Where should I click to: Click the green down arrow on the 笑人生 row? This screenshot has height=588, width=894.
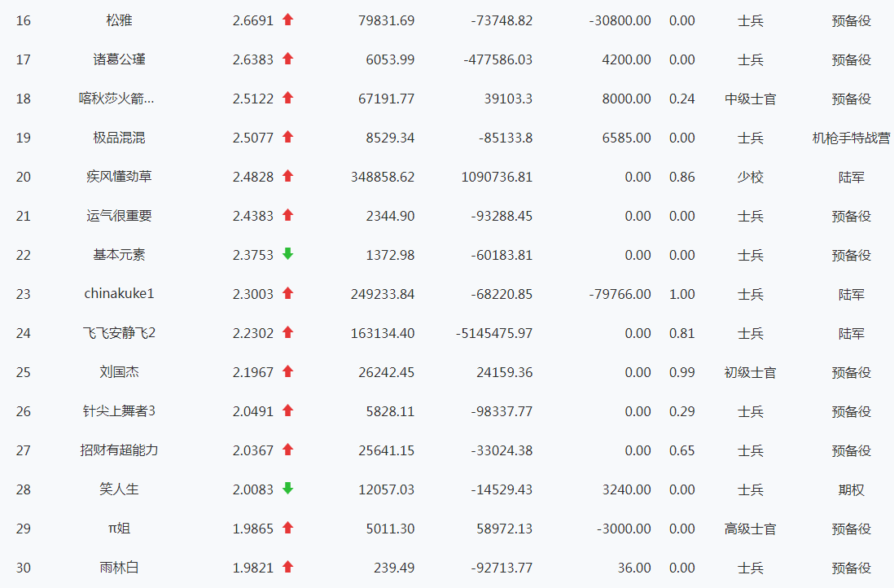tap(287, 489)
